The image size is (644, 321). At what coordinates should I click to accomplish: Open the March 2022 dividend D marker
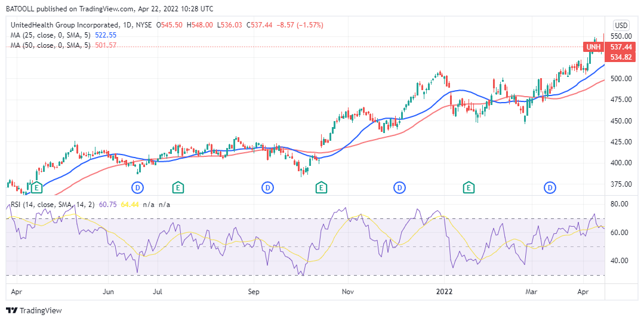[550, 188]
